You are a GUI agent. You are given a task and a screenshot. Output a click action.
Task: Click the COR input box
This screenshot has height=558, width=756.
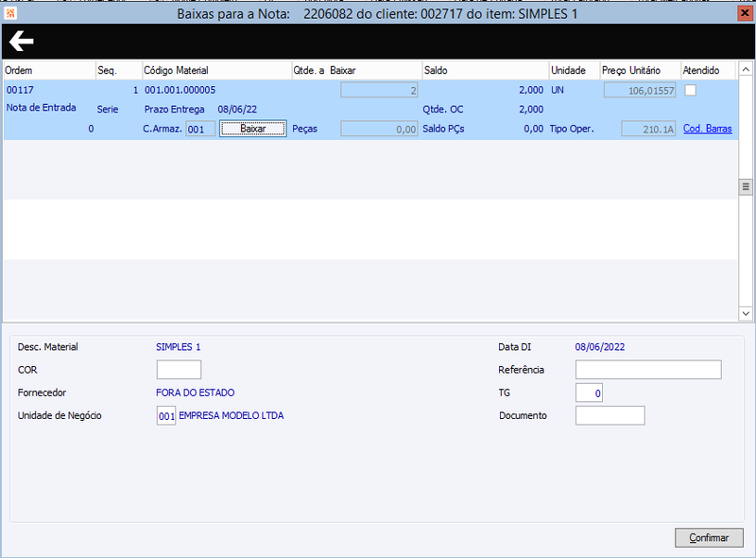point(179,370)
